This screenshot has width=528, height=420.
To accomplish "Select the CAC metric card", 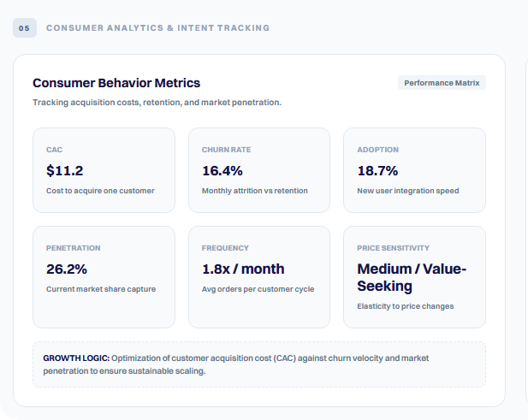I will (104, 170).
